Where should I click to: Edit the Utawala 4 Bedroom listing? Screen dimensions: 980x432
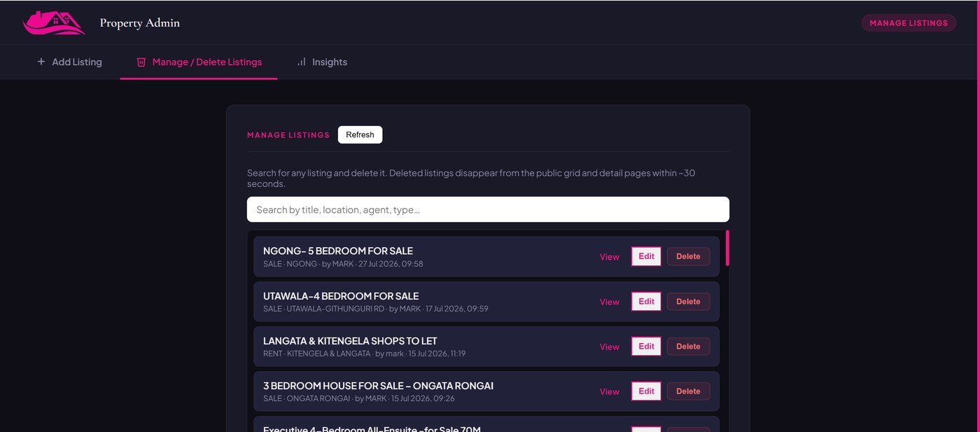(646, 301)
